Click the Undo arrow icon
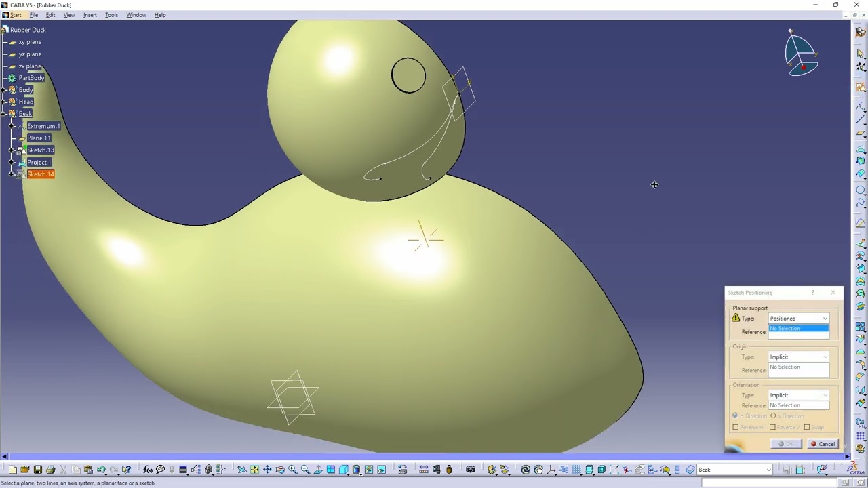Viewport: 868px width, 488px height. click(101, 470)
